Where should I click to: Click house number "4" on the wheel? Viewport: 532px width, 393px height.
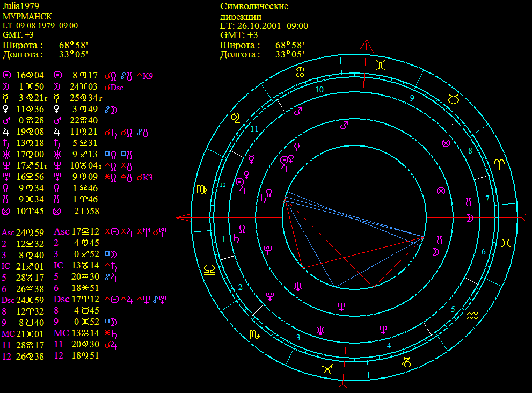click(x=389, y=346)
